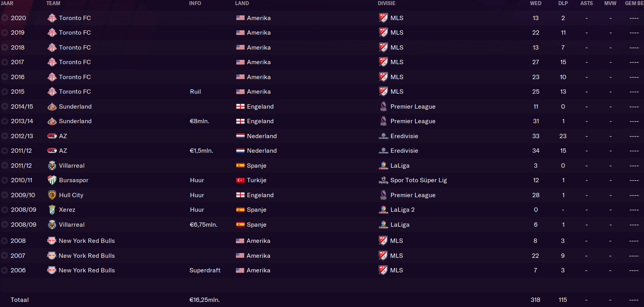Click the LAND column header

pyautogui.click(x=242, y=3)
